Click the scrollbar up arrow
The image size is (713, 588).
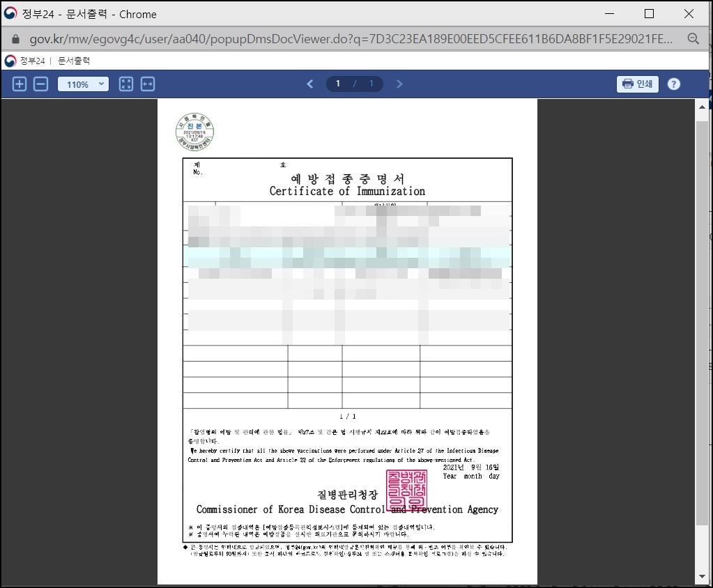coord(702,107)
